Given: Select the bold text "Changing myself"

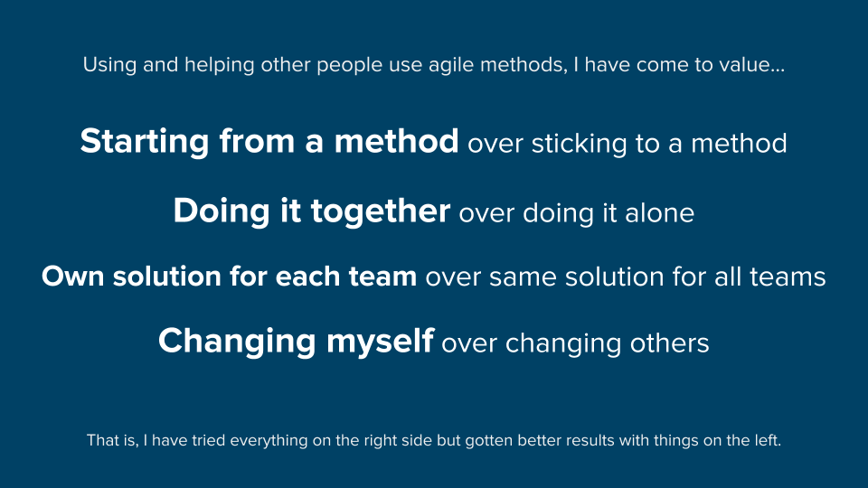Looking at the screenshot, I should (296, 342).
